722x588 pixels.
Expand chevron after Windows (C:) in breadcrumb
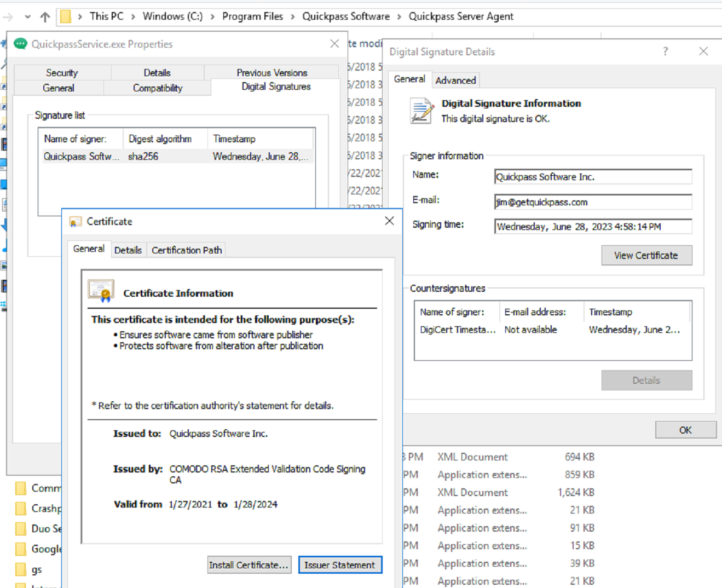212,17
